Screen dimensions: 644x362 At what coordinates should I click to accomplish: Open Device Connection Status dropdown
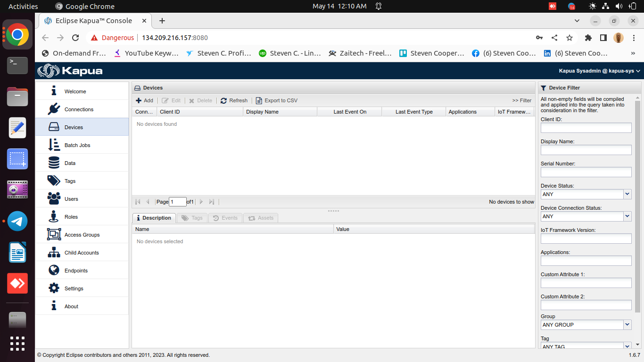point(627,216)
